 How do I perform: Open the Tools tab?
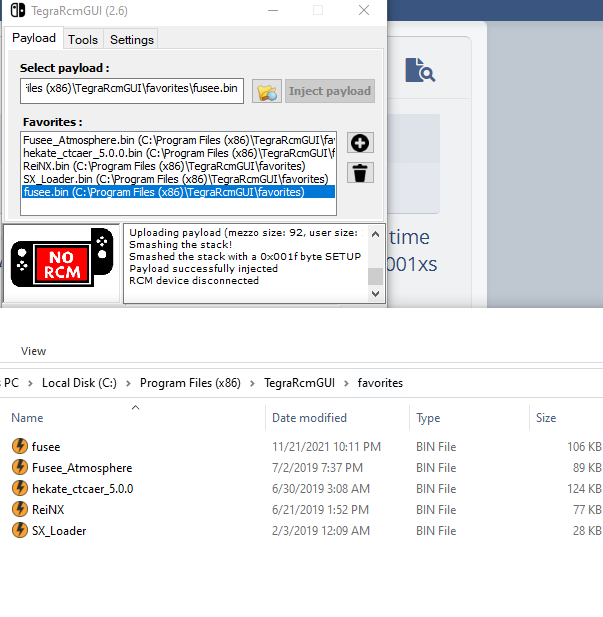pyautogui.click(x=83, y=39)
